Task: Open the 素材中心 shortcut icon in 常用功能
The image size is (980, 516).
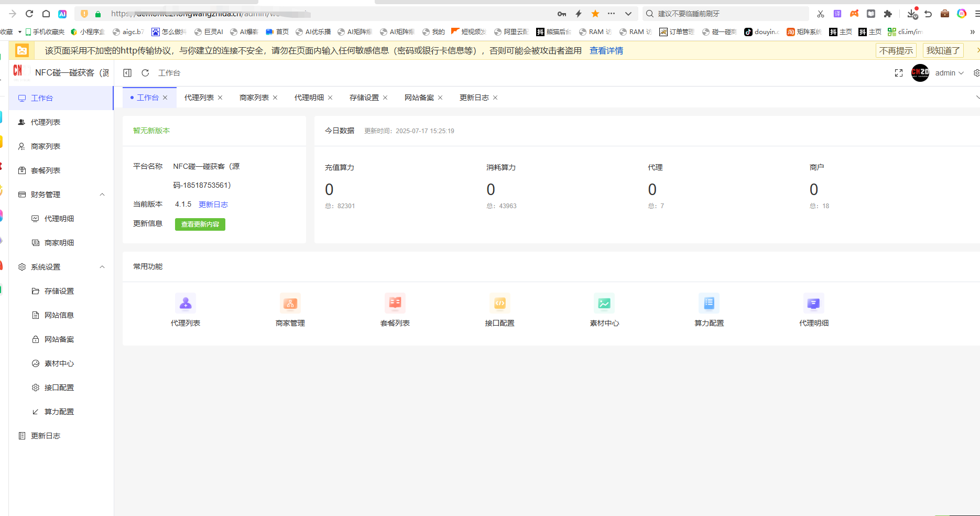Action: (604, 304)
